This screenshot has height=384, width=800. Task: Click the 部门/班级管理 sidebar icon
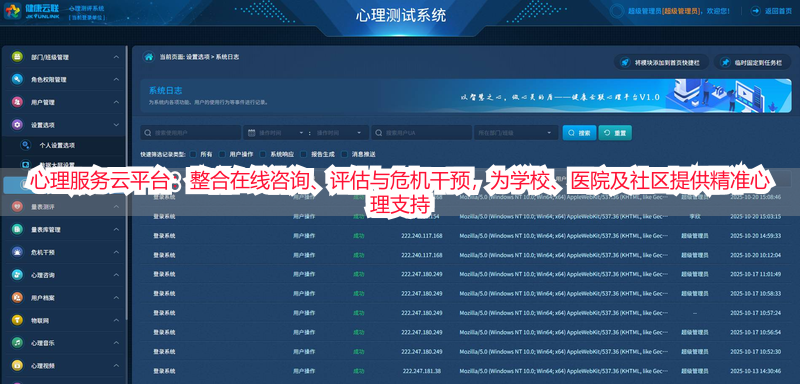coord(17,57)
